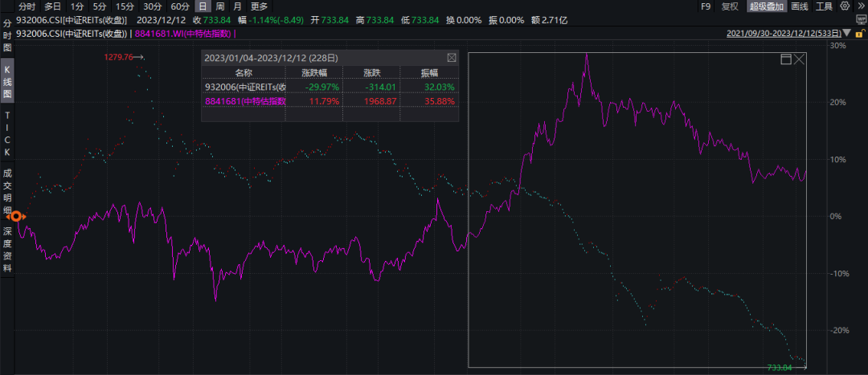Image resolution: width=868 pixels, height=375 pixels.
Task: Select the 周 weekly period
Action: [x=219, y=6]
